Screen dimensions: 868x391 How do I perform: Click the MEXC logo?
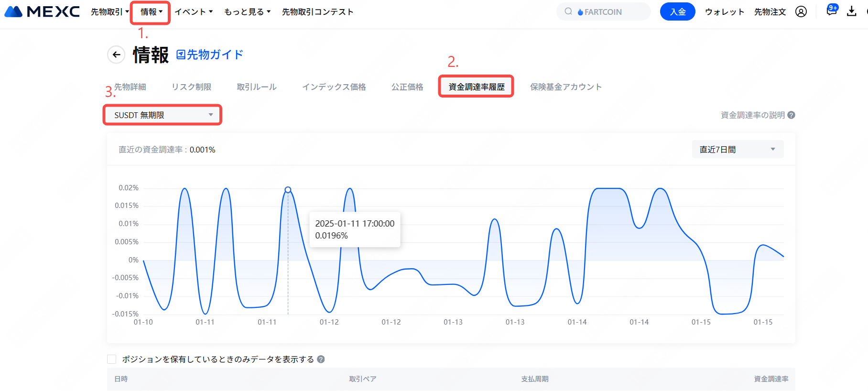[42, 11]
